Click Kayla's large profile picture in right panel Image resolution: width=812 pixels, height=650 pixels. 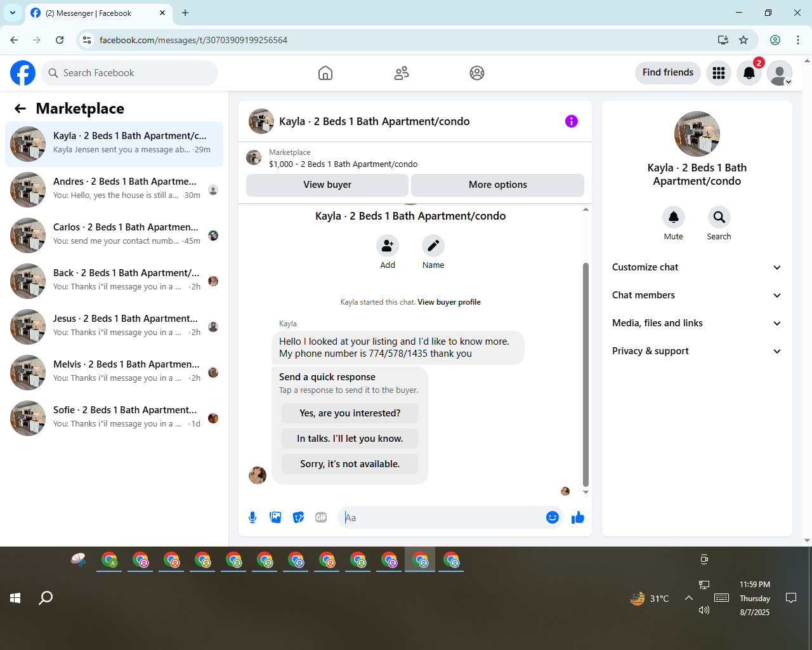[x=697, y=134]
